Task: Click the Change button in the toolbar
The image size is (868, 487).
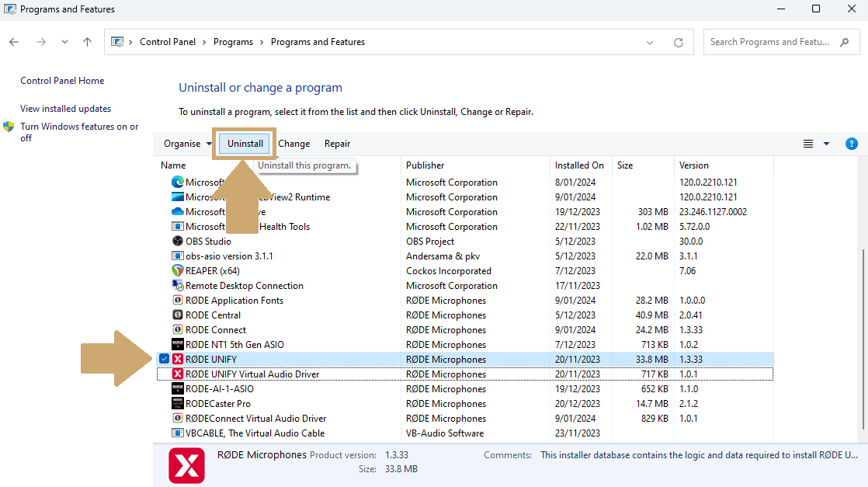Action: point(294,144)
